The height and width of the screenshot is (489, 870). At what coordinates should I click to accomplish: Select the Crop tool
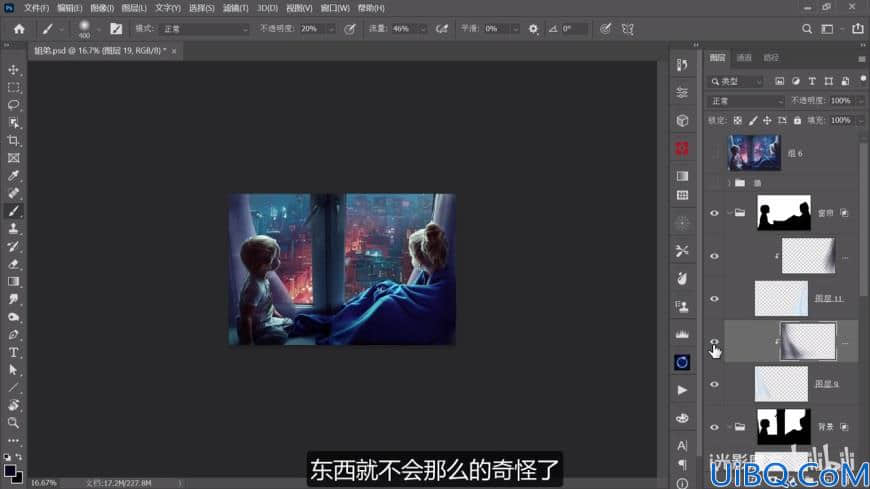click(x=13, y=140)
